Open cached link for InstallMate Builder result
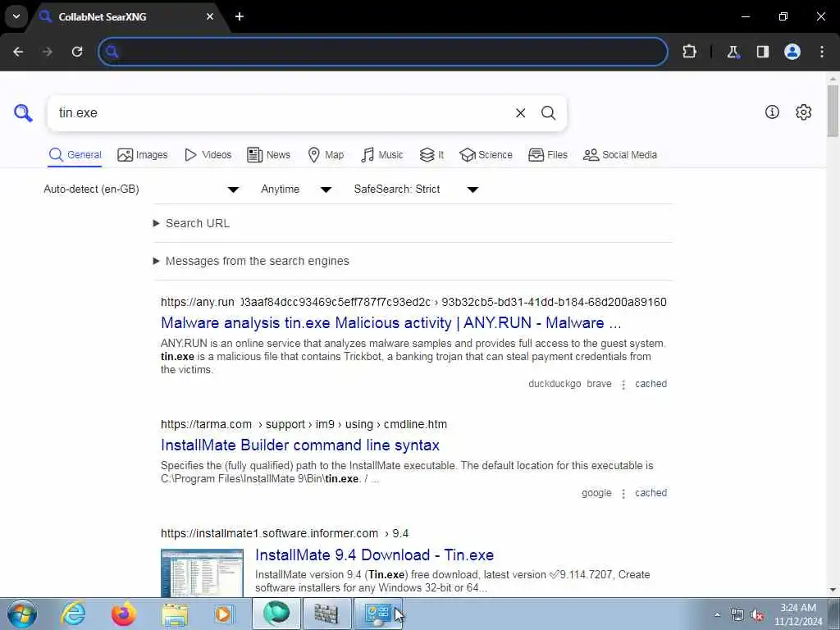840x630 pixels. click(x=651, y=493)
